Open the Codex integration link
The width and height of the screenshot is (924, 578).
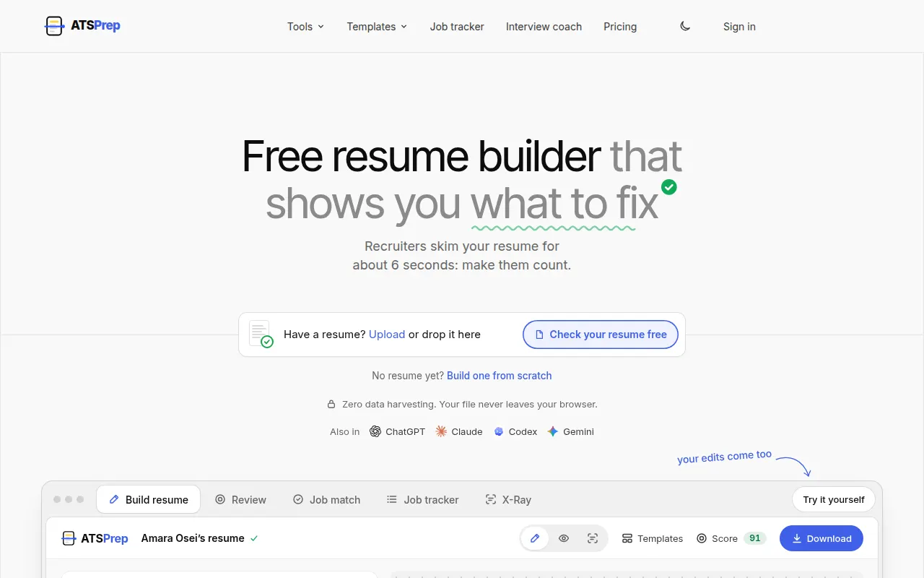[515, 431]
